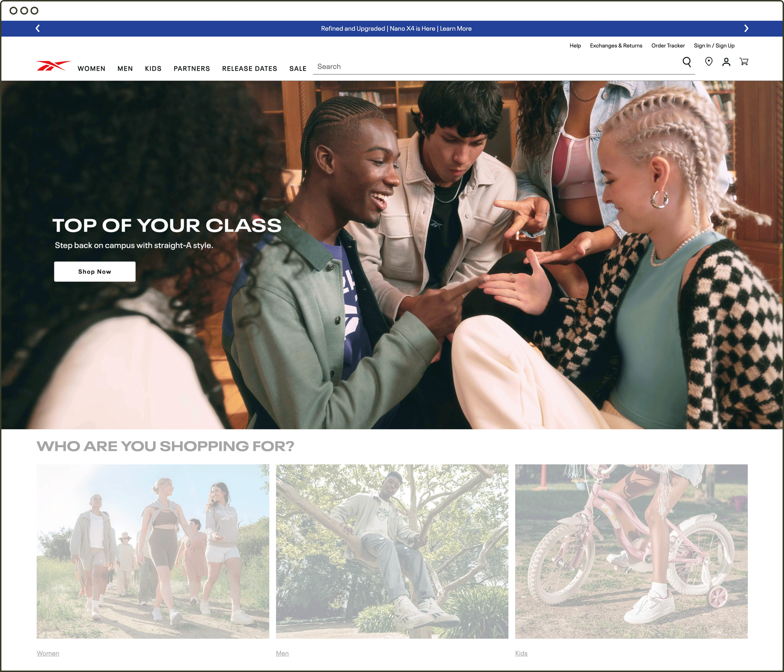Open the Men category image

coord(392,551)
